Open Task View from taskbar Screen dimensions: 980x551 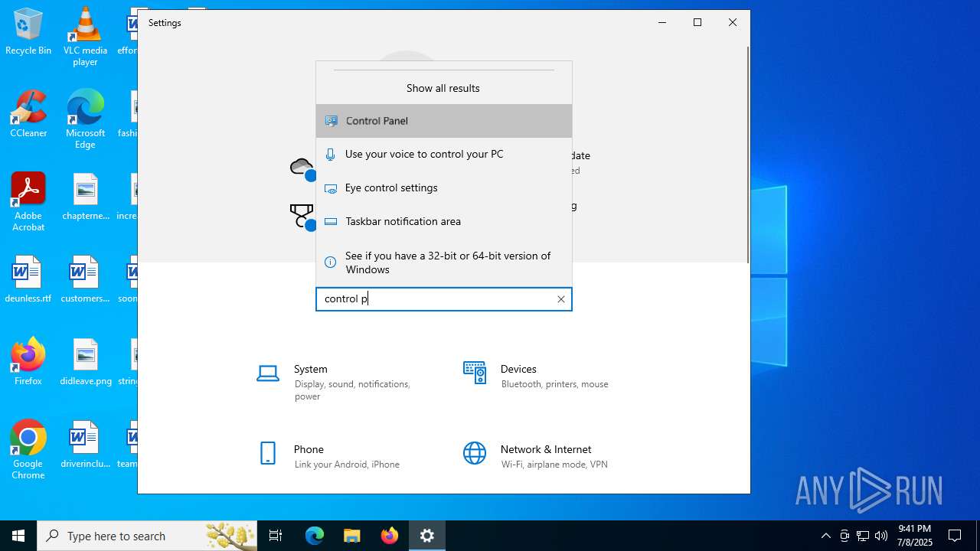(x=276, y=536)
